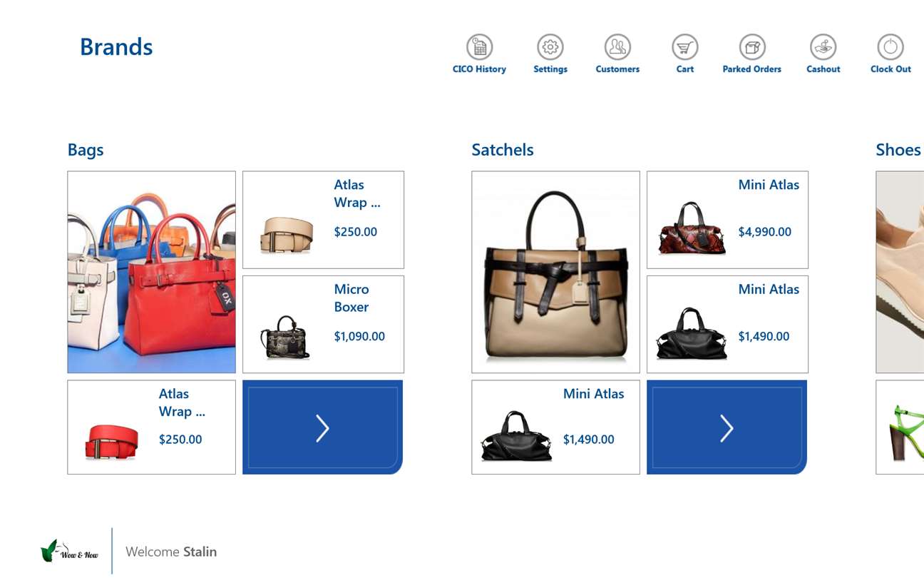Open Parked Orders box icon
This screenshot has width=924, height=578.
pos(752,47)
